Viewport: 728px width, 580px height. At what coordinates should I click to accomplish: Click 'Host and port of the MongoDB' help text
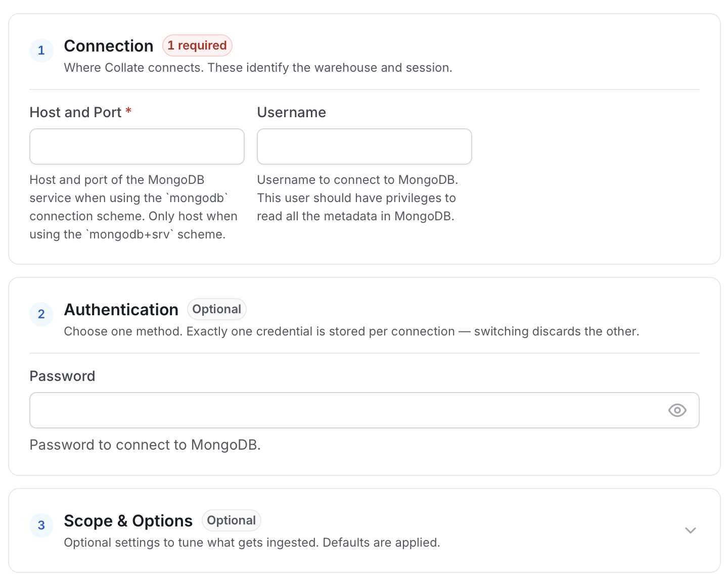click(x=133, y=207)
